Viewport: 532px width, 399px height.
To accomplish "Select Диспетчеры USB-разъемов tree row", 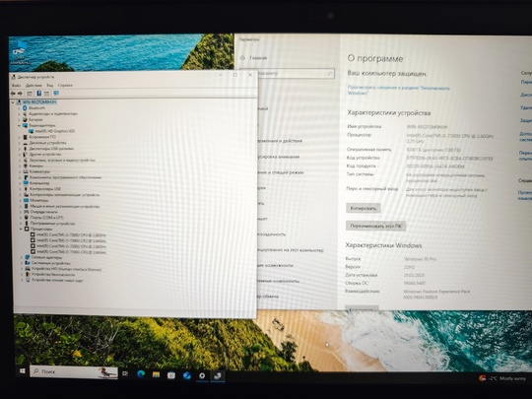I will coord(51,149).
